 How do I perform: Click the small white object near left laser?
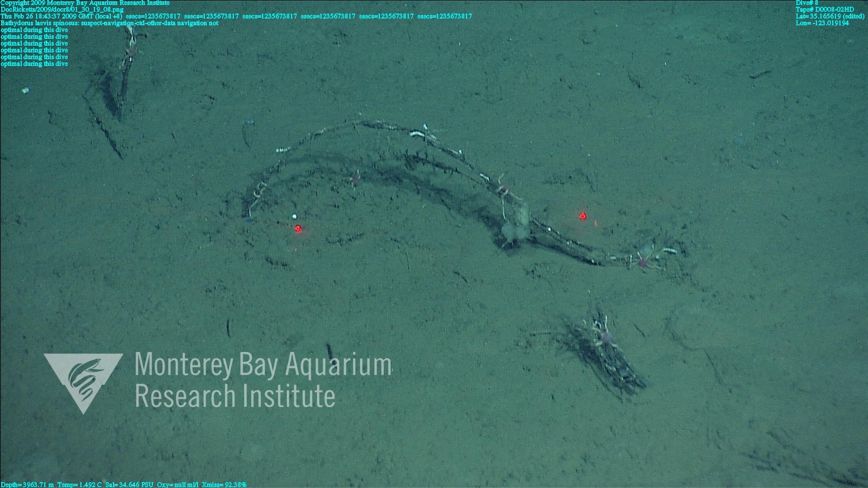(x=295, y=216)
